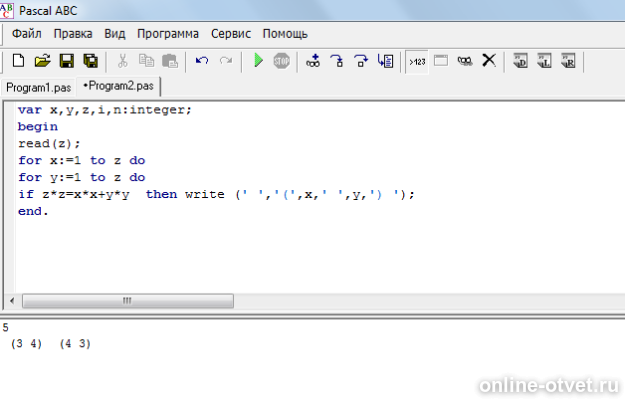
Task: Open the Помощь menu
Action: click(285, 34)
